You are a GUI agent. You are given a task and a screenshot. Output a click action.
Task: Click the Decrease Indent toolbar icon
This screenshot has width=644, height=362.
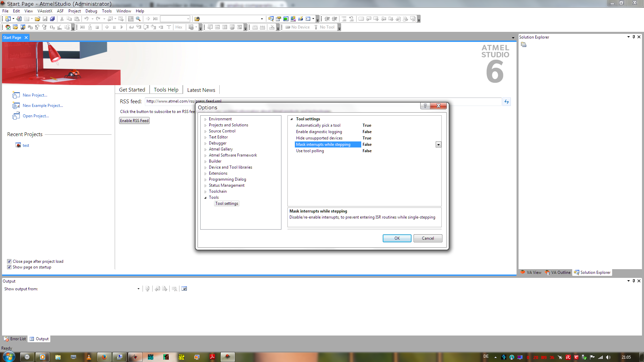[327, 19]
